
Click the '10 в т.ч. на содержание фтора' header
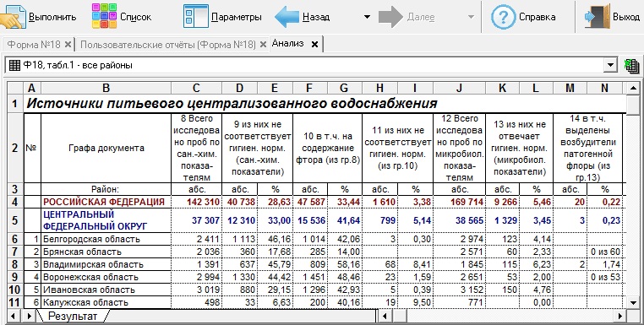327,148
